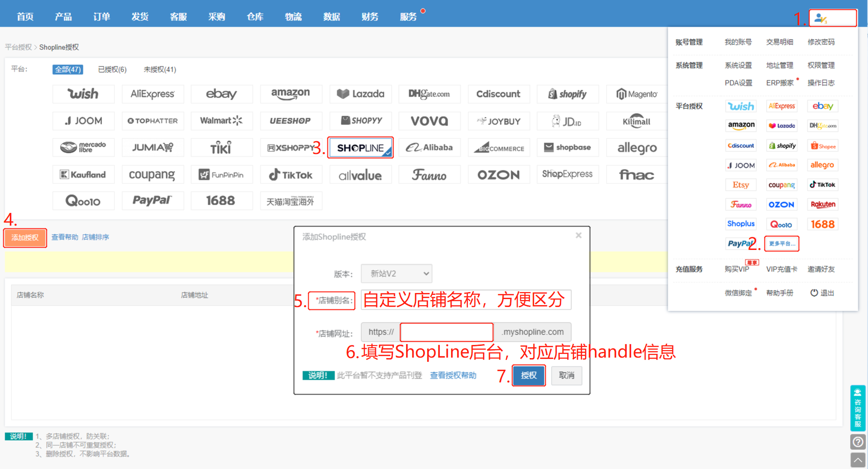Click the 添加授权 button
Image resolution: width=868 pixels, height=469 pixels.
25,238
